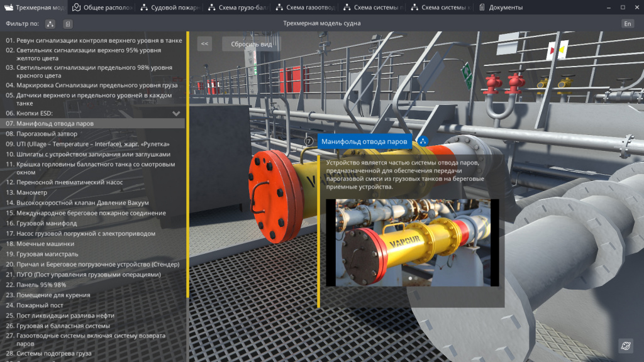Minimize the application window
This screenshot has height=362, width=644.
point(609,8)
